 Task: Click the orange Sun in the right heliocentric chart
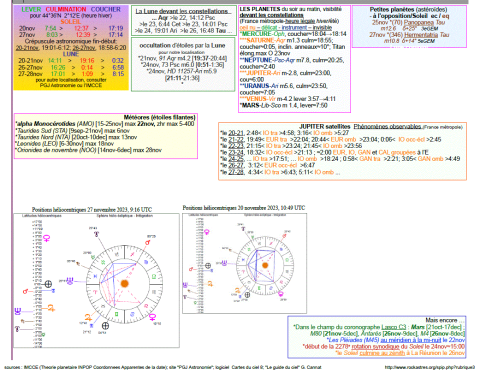[265, 265]
